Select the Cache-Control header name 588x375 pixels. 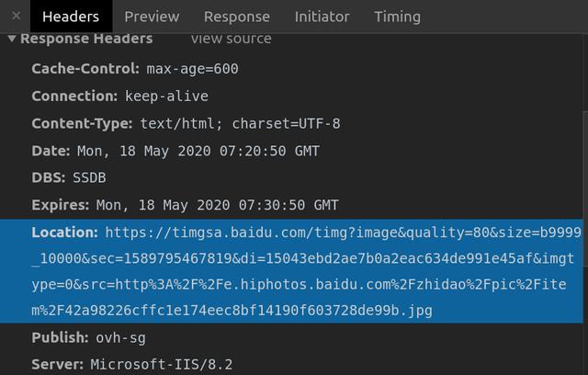(85, 69)
